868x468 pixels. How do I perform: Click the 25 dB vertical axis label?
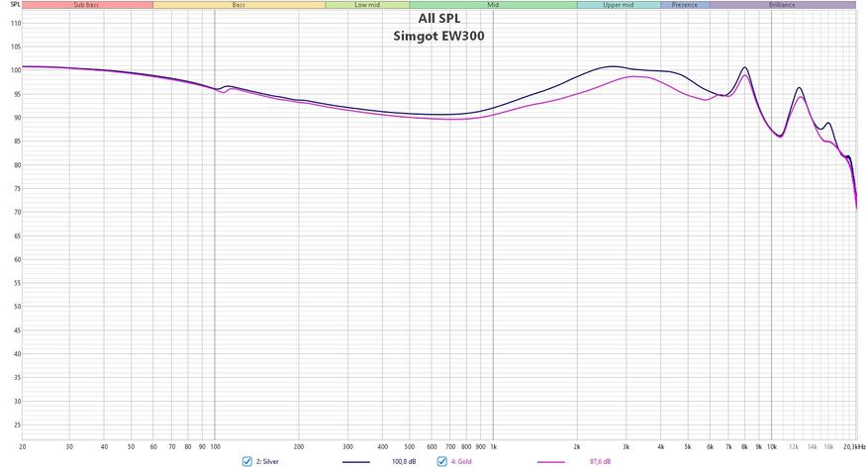point(17,424)
